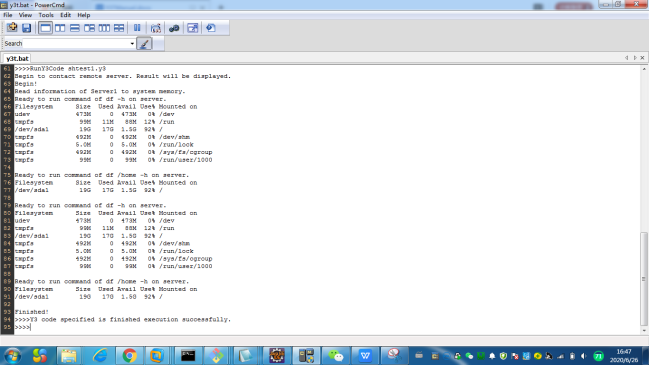Screen dimensions: 649x365
Task: Select the one-plus-two panes layout icon
Action: 89,28
